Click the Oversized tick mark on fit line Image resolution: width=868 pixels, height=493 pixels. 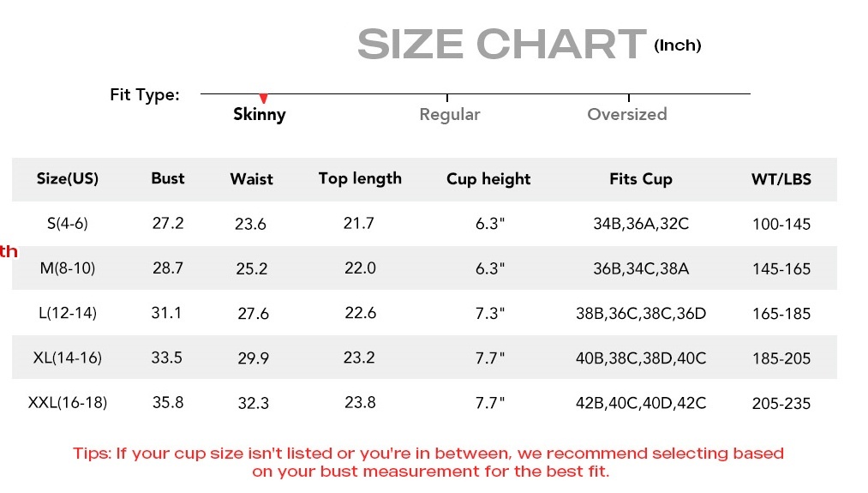629,98
